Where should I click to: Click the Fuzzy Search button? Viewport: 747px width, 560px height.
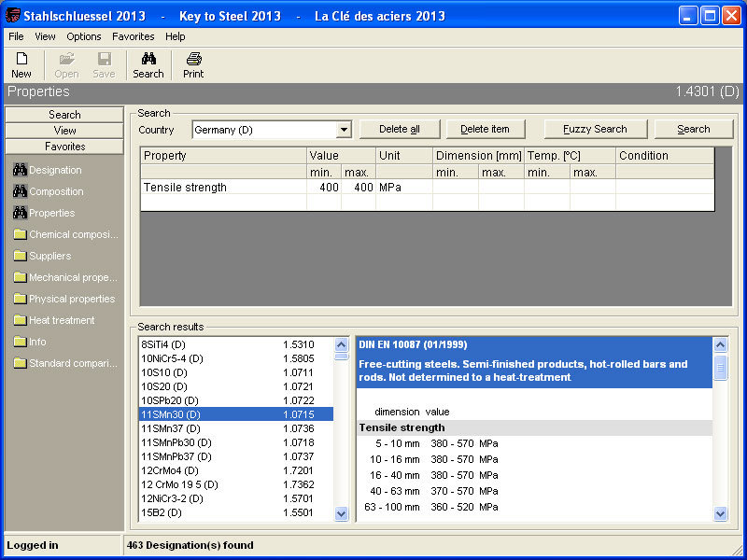coord(595,129)
